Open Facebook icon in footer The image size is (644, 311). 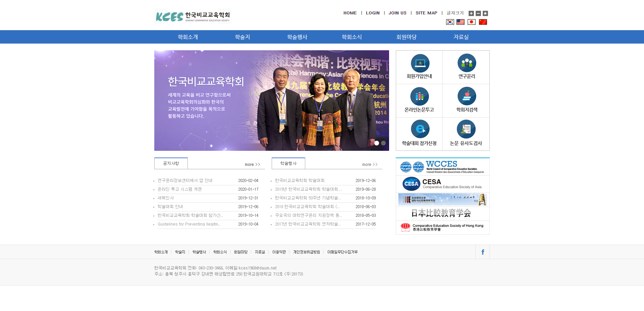pyautogui.click(x=483, y=252)
